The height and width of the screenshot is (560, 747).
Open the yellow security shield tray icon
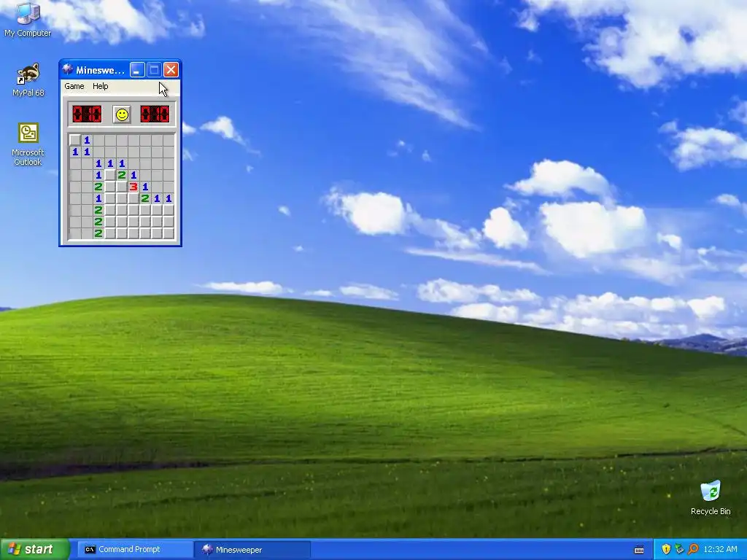(x=666, y=550)
